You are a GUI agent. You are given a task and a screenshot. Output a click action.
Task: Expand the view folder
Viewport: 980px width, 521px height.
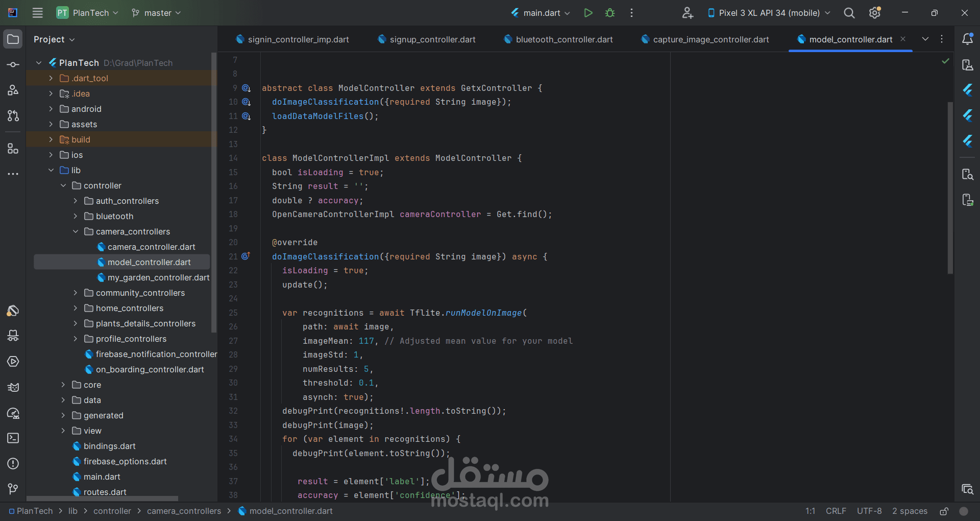tap(63, 431)
